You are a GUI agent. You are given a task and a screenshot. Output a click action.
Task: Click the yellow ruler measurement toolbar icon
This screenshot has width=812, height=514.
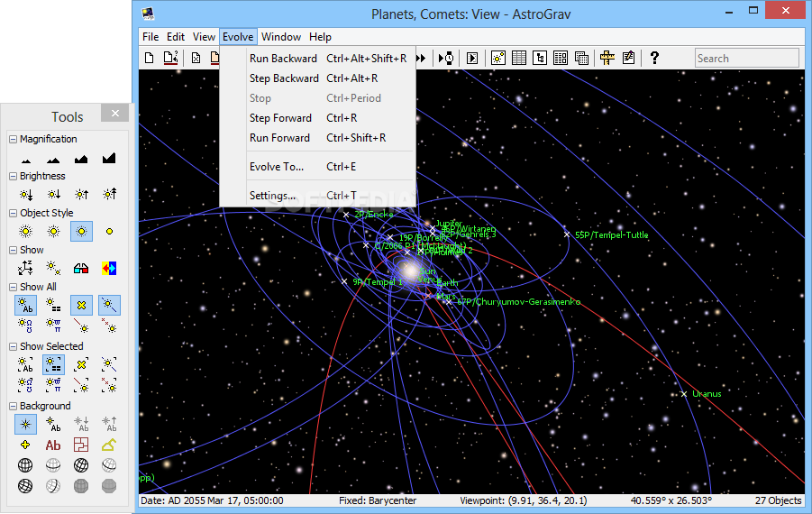click(607, 58)
